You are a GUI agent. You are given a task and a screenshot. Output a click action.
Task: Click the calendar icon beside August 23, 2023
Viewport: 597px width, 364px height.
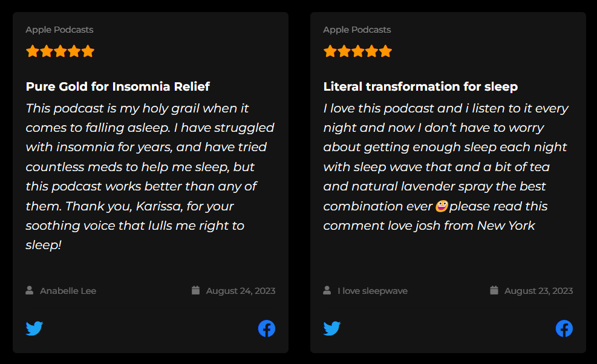tap(494, 290)
